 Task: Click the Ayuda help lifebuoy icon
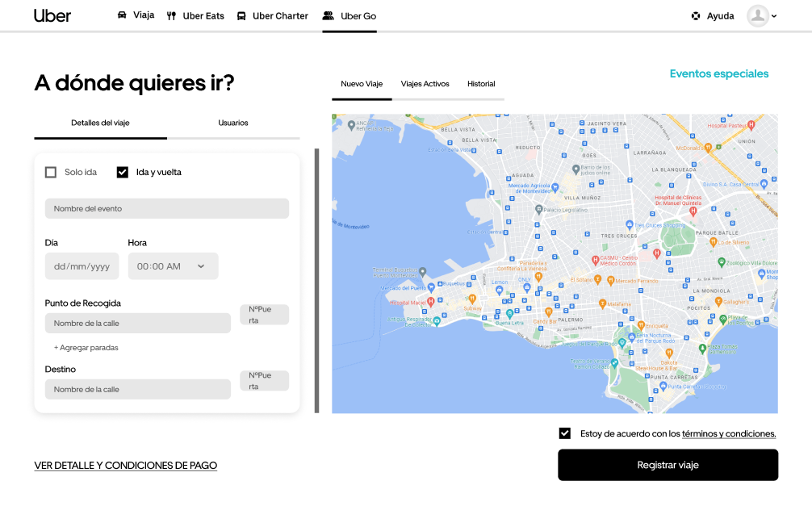click(696, 16)
